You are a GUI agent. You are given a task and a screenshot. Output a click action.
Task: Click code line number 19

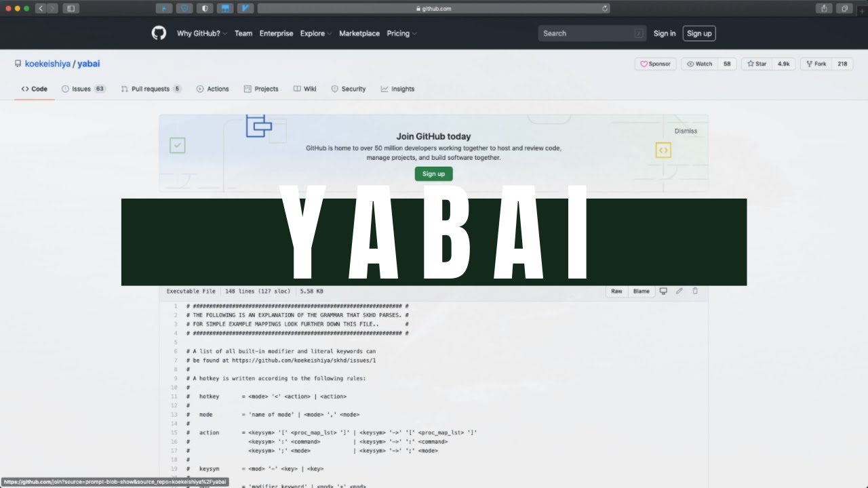[x=174, y=468]
